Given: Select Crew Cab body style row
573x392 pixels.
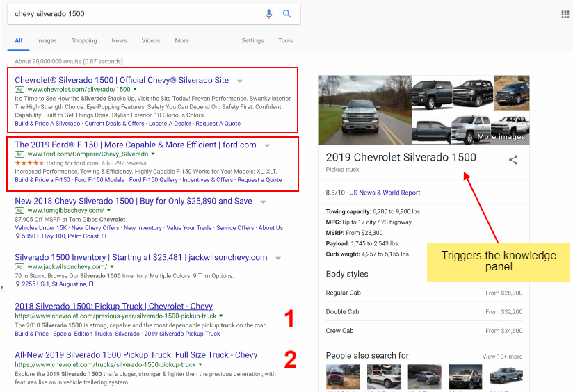Looking at the screenshot, I should [424, 331].
